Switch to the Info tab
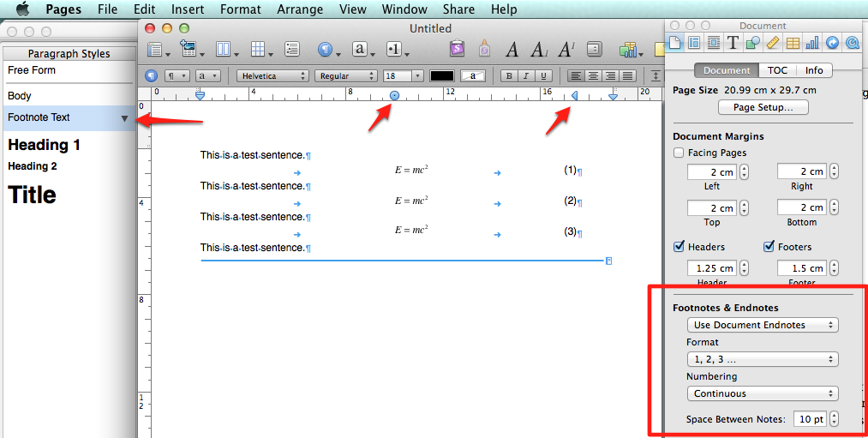The image size is (868, 438). point(814,70)
